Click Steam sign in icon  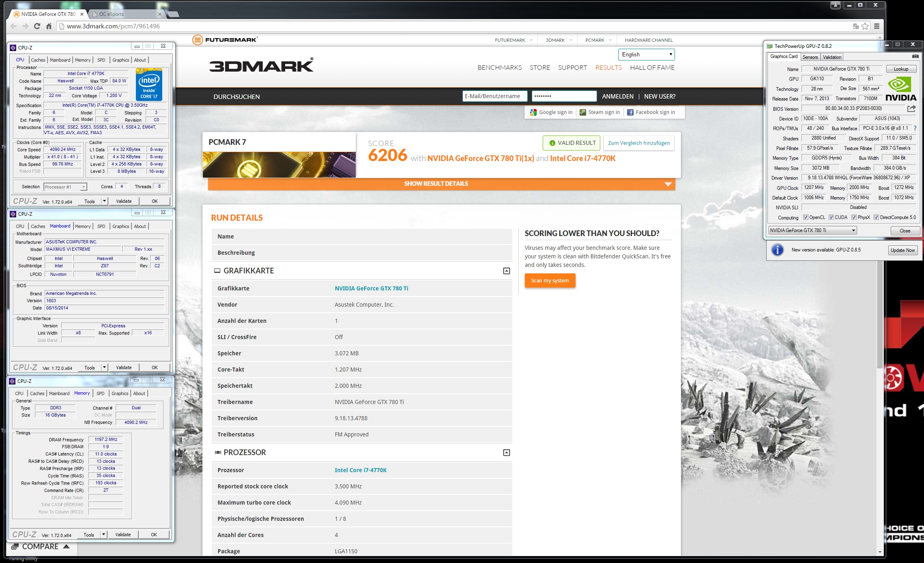click(582, 112)
